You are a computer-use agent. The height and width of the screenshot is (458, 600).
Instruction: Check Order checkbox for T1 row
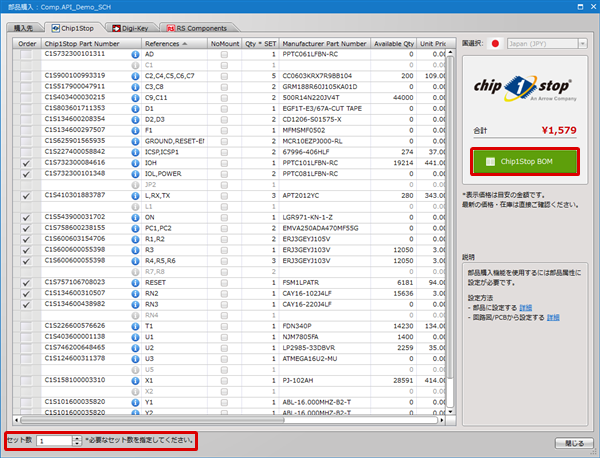pyautogui.click(x=26, y=326)
